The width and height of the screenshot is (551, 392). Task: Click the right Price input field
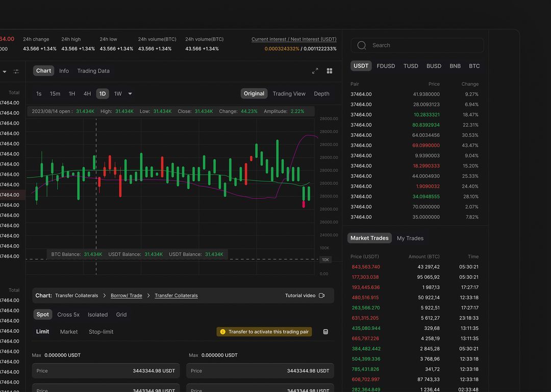[x=260, y=371]
